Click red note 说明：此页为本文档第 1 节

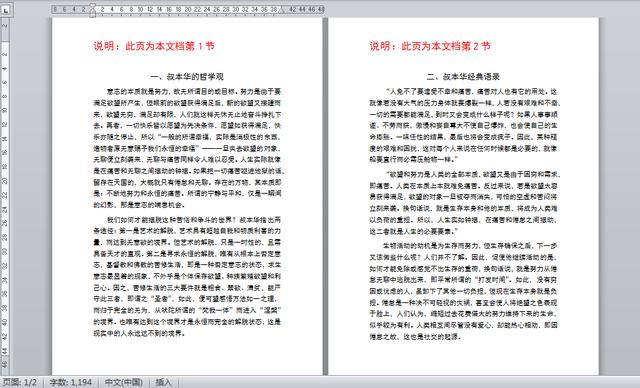coord(154,46)
